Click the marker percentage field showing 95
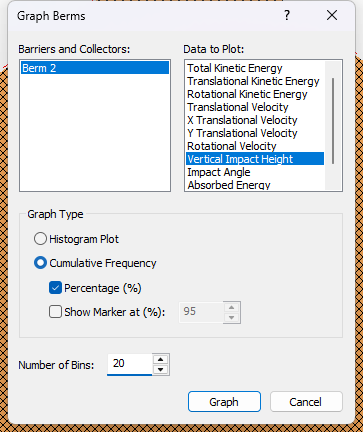This screenshot has width=363, height=432. (201, 312)
